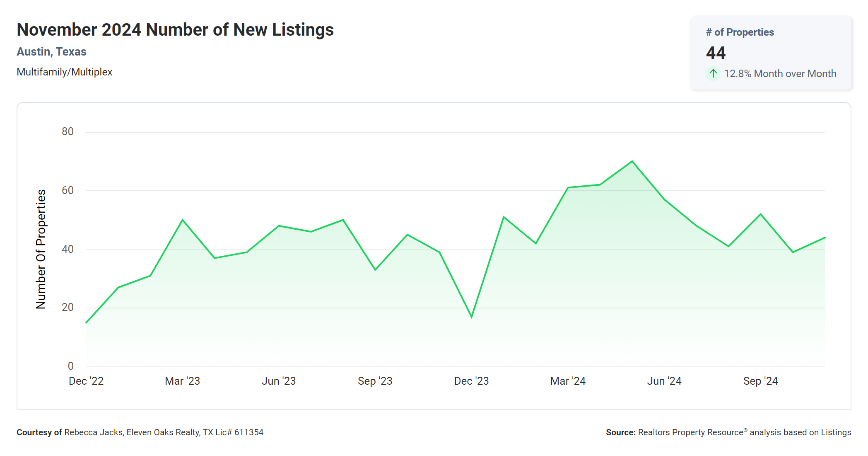This screenshot has width=868, height=456.
Task: Click the 12.8% Month over Month text
Action: 780,74
